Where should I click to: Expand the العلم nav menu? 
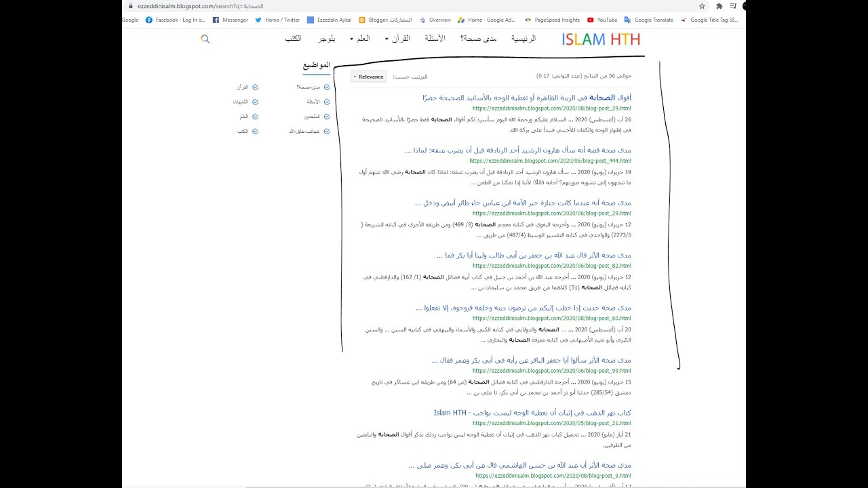[361, 39]
